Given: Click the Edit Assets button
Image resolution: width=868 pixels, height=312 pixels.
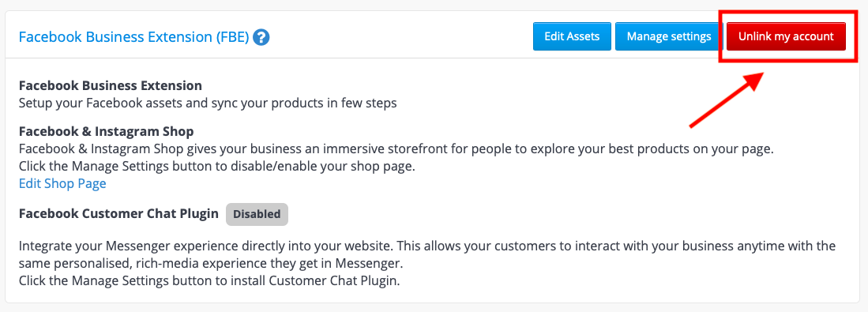Looking at the screenshot, I should click(x=572, y=36).
